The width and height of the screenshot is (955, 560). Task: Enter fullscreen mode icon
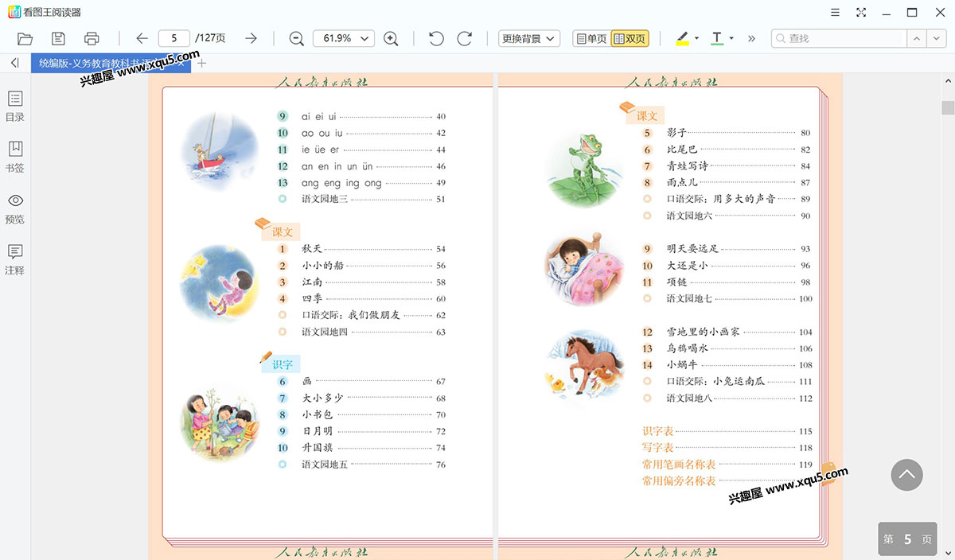tap(861, 12)
